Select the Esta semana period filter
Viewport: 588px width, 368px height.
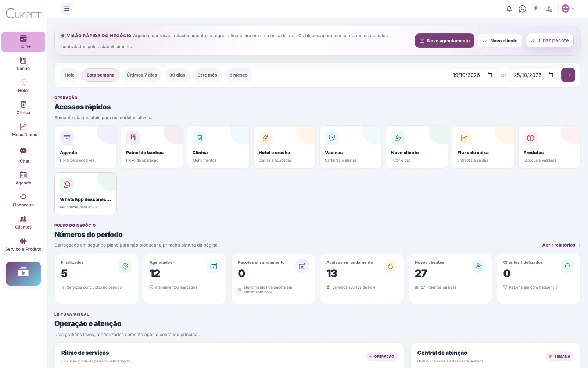(100, 75)
